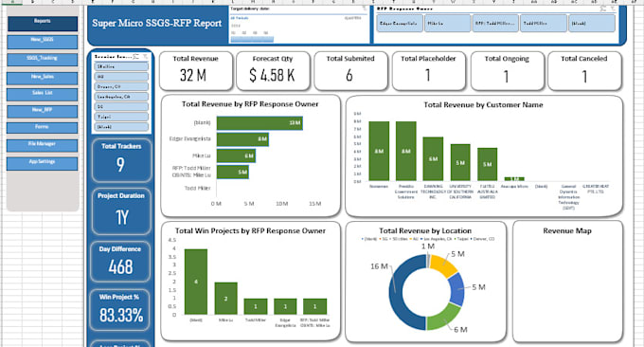
Task: Toggle multi-select icon on RFP Response Owner slicer
Action: pyautogui.click(x=603, y=9)
